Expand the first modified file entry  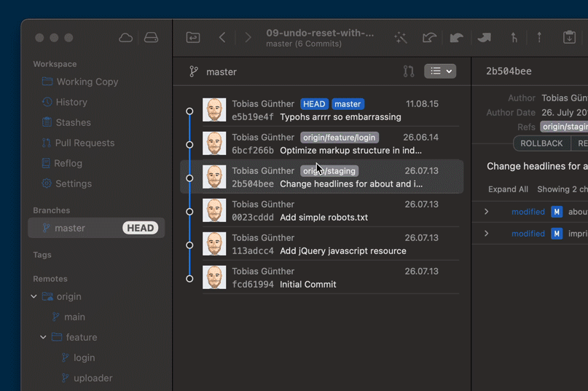click(487, 212)
